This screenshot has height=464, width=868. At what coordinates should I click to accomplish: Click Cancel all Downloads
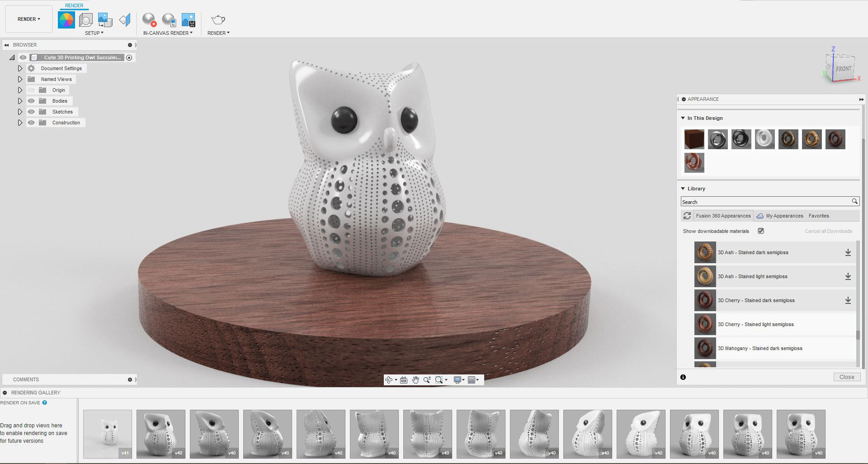click(x=828, y=231)
